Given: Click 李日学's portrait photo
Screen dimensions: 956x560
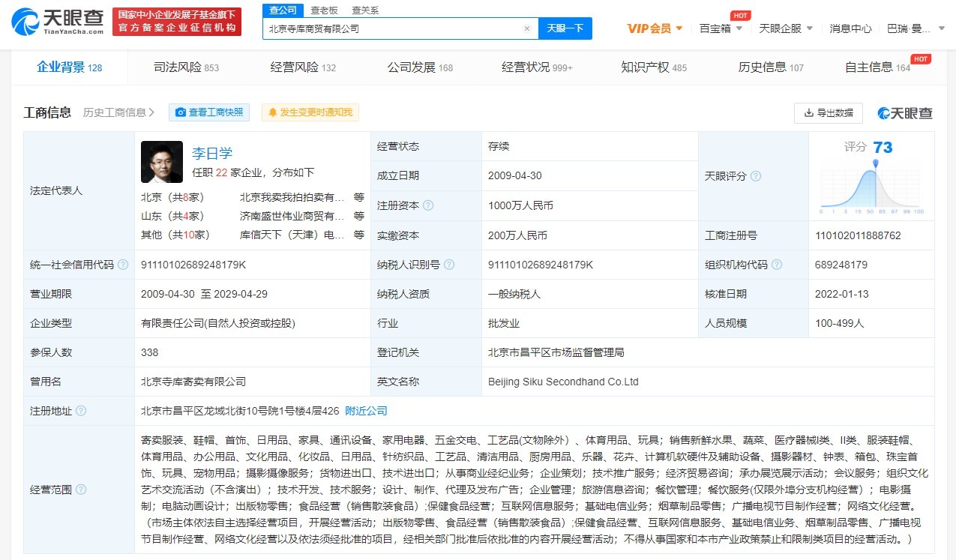Looking at the screenshot, I should [x=162, y=162].
